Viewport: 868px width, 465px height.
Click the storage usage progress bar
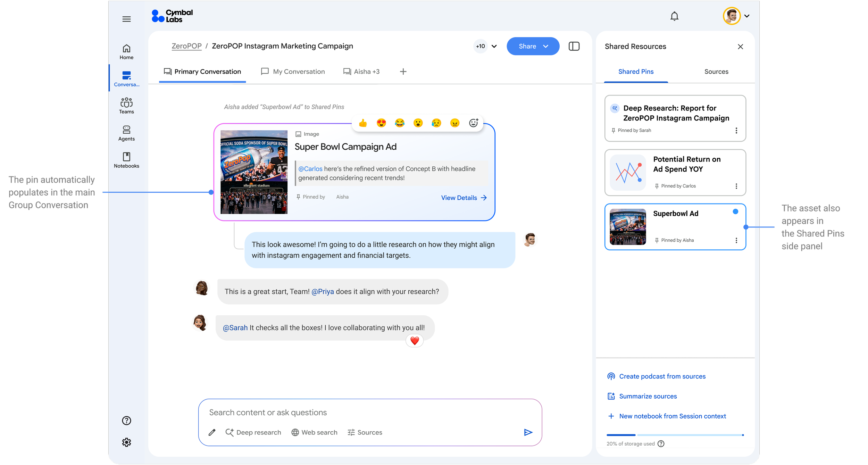(x=675, y=435)
